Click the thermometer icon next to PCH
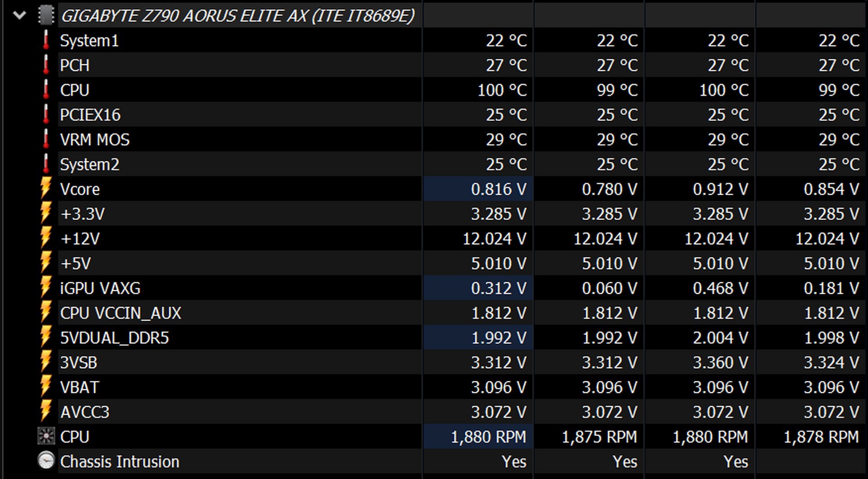The width and height of the screenshot is (868, 479). 46,65
